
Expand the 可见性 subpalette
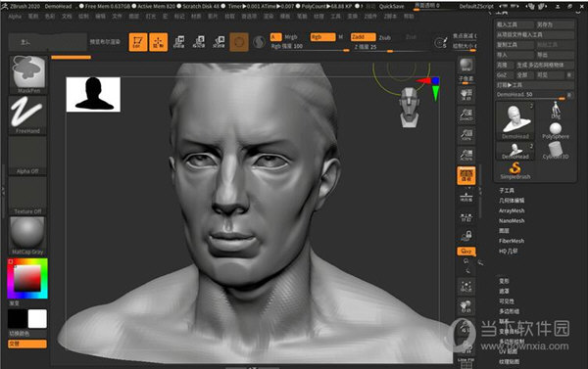[x=507, y=301]
